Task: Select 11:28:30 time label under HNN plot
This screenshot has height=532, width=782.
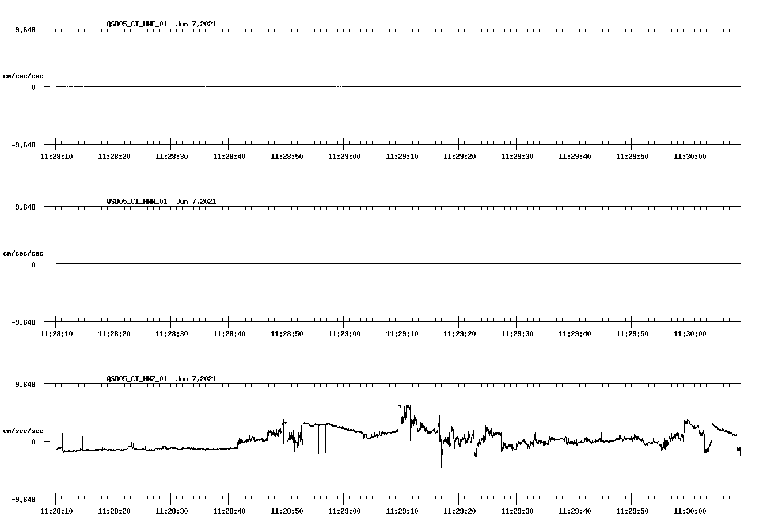Action: tap(172, 334)
